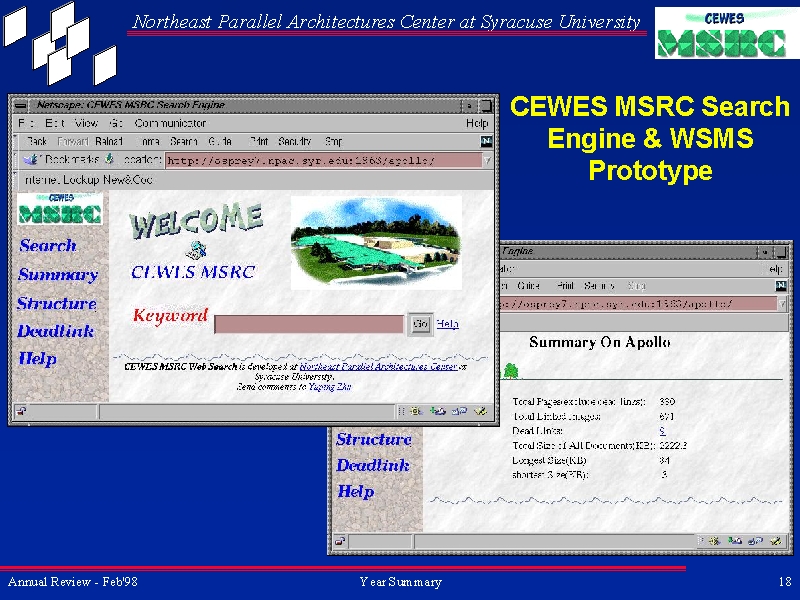Click Guide in the back Summary window toolbar

point(529,286)
